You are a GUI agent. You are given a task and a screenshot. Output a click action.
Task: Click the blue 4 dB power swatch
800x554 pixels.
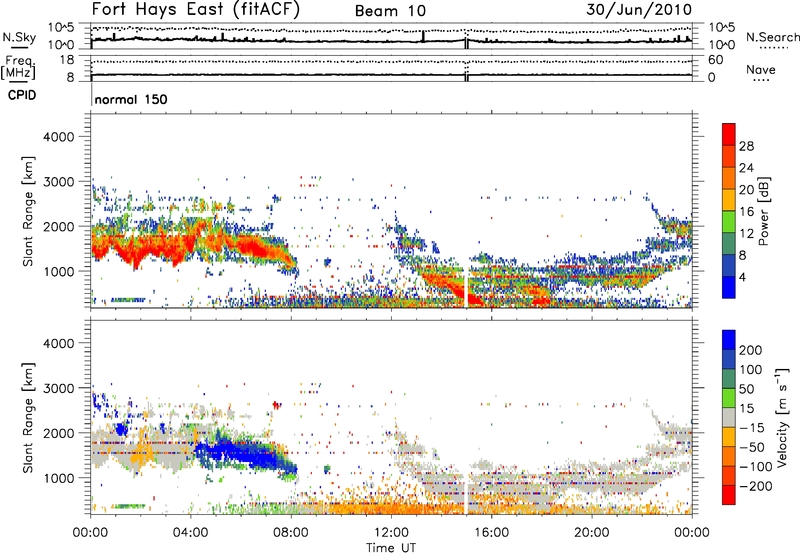click(x=729, y=287)
